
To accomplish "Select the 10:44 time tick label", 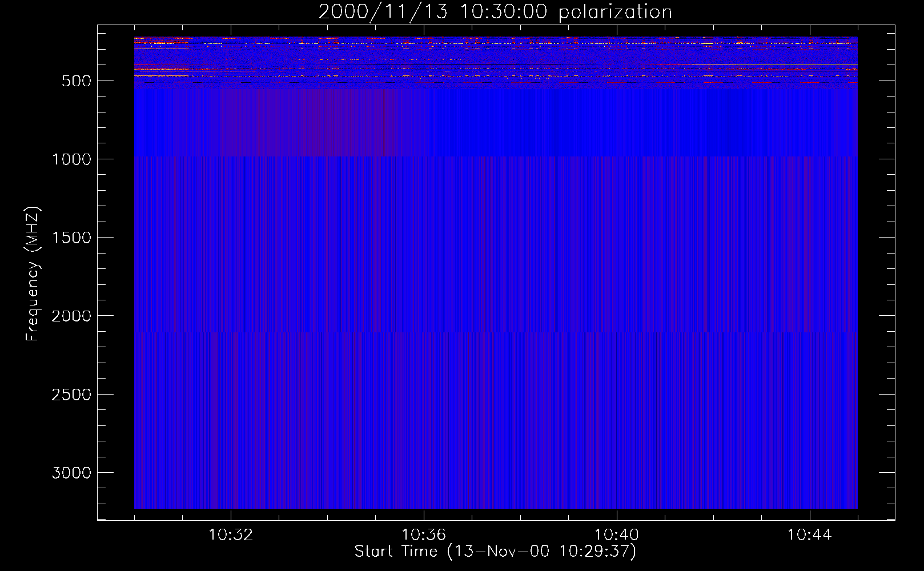I will pos(810,535).
